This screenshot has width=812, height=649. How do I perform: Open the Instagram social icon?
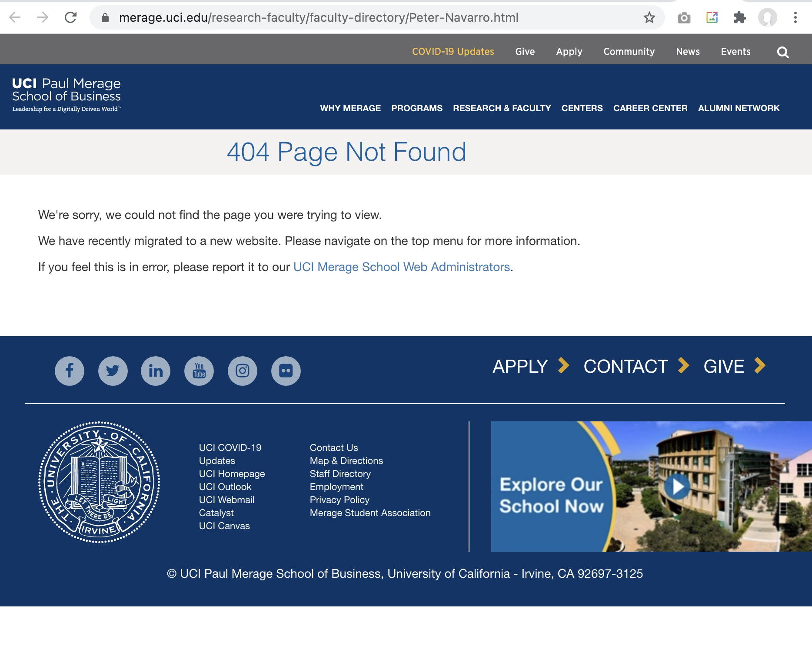(243, 371)
